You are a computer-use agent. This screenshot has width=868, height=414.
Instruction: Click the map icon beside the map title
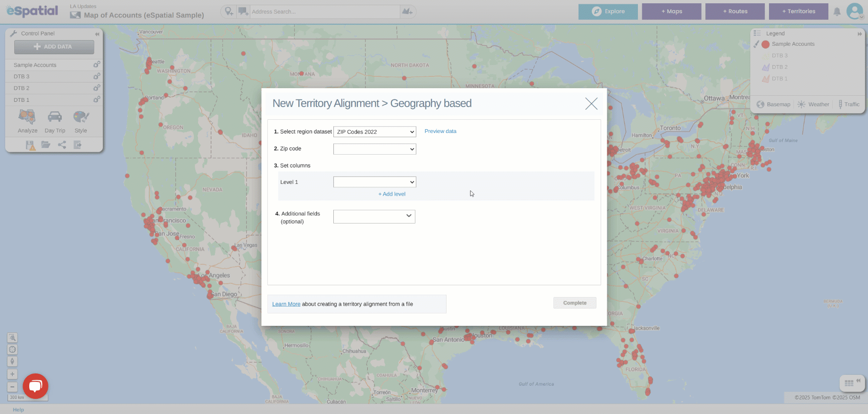coord(75,15)
